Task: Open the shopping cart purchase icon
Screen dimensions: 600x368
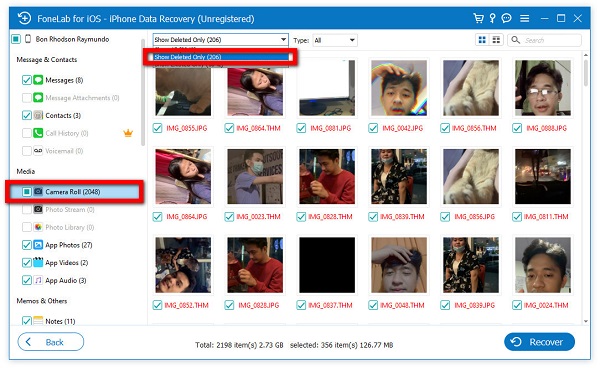Action: point(478,18)
